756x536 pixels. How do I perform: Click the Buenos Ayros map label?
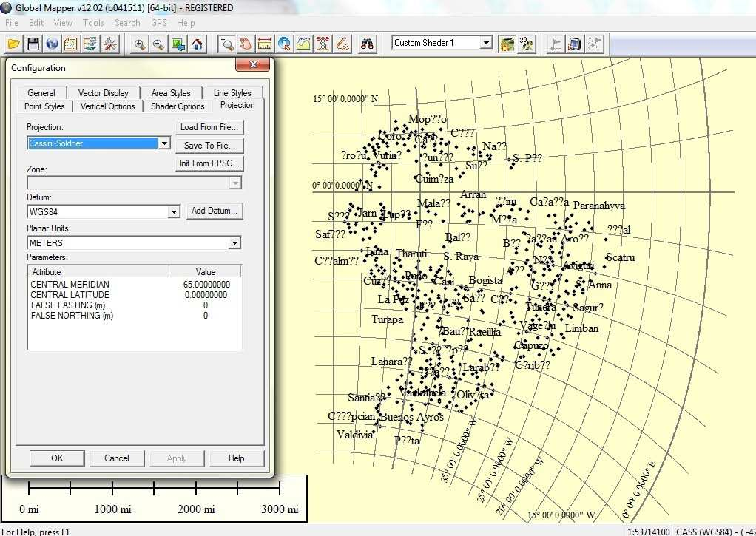click(412, 417)
